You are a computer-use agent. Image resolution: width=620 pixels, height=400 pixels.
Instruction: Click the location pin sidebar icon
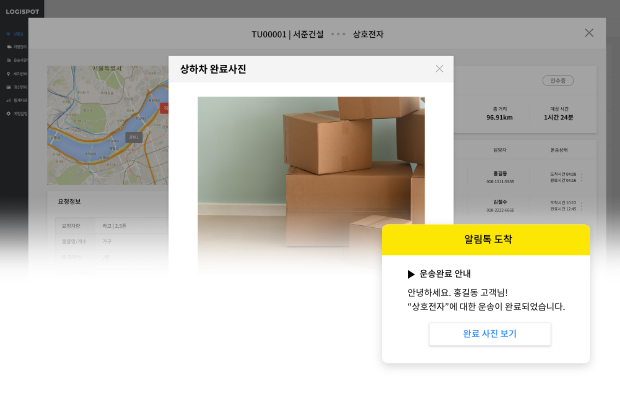point(9,74)
